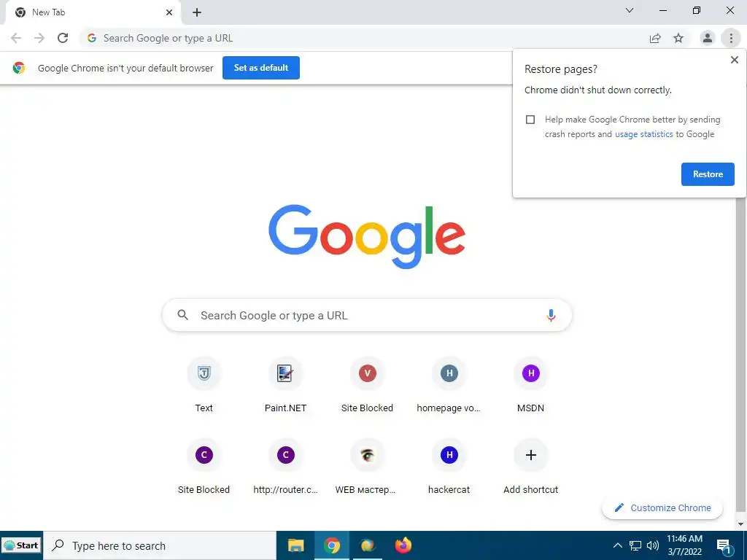Image resolution: width=747 pixels, height=560 pixels.
Task: Click Customize Chrome button
Action: (662, 507)
